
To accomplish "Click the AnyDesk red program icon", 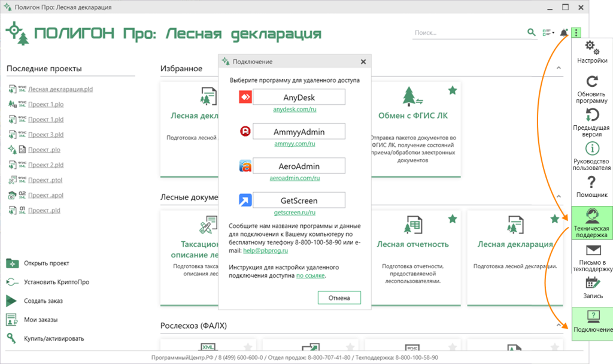I will (245, 97).
